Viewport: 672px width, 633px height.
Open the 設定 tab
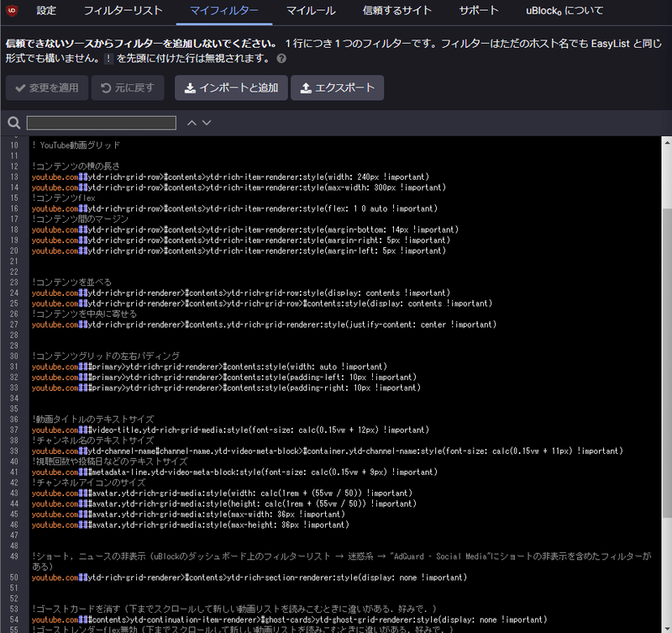(46, 11)
